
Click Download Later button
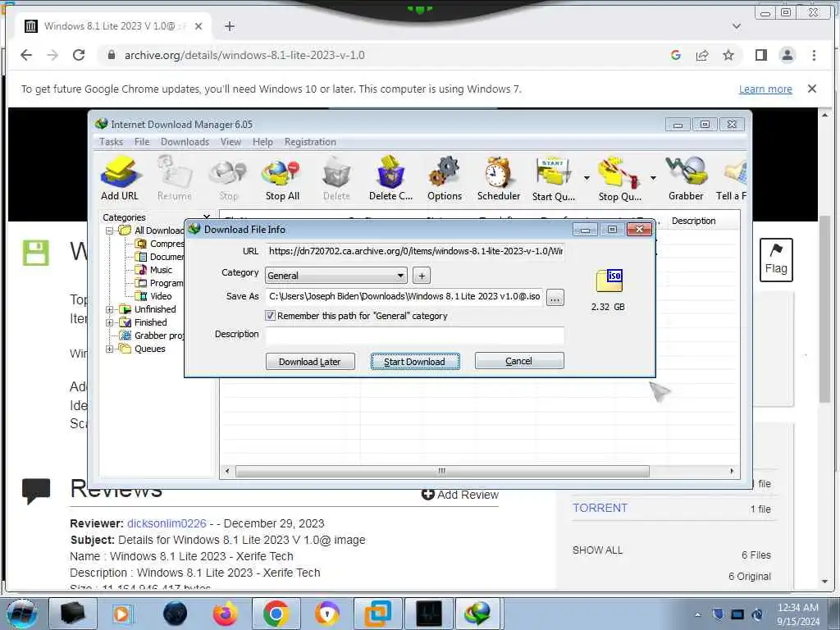point(309,362)
